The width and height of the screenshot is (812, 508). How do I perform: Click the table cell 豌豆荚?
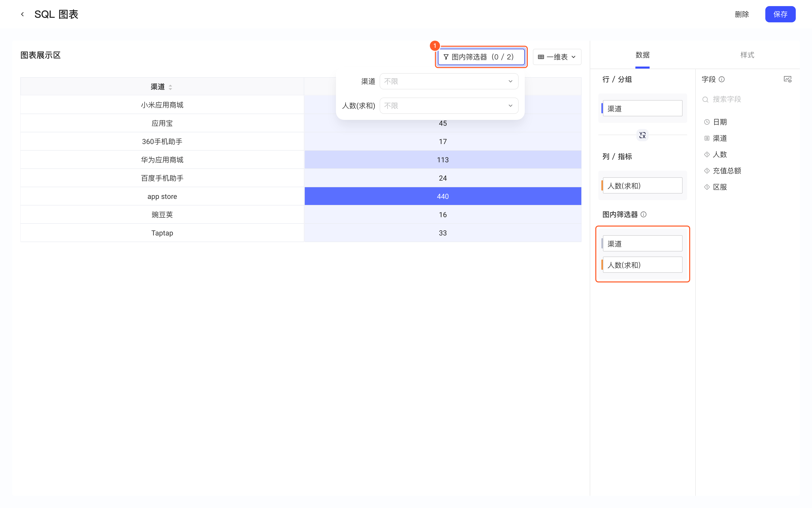[x=162, y=215]
